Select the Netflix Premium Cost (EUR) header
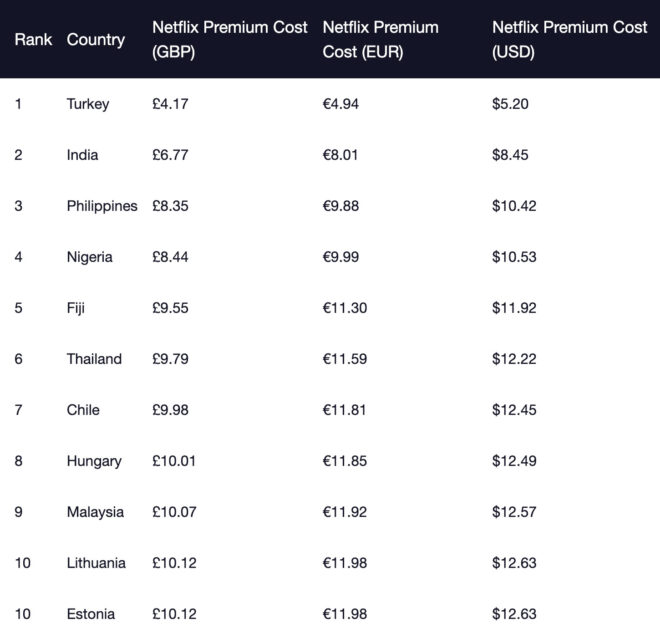 click(380, 40)
